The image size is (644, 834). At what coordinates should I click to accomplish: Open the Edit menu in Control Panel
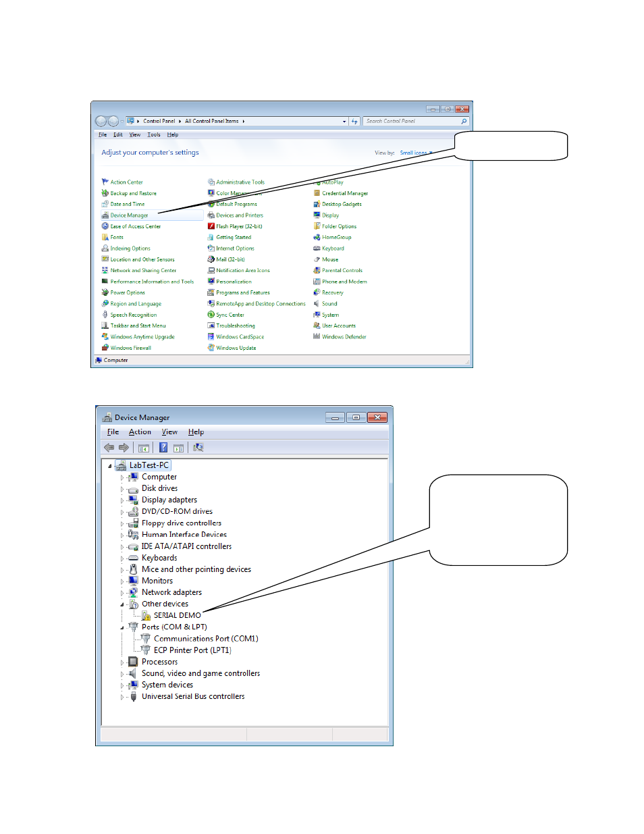117,134
